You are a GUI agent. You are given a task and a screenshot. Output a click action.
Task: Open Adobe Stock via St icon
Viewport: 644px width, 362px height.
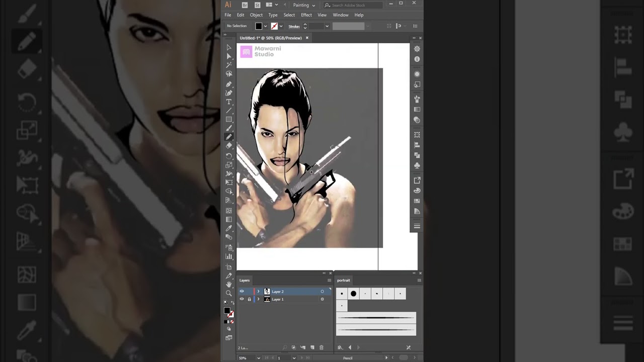[x=258, y=5]
